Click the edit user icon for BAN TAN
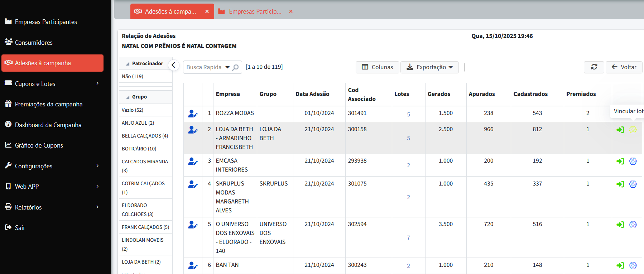644x274 pixels. pyautogui.click(x=193, y=266)
